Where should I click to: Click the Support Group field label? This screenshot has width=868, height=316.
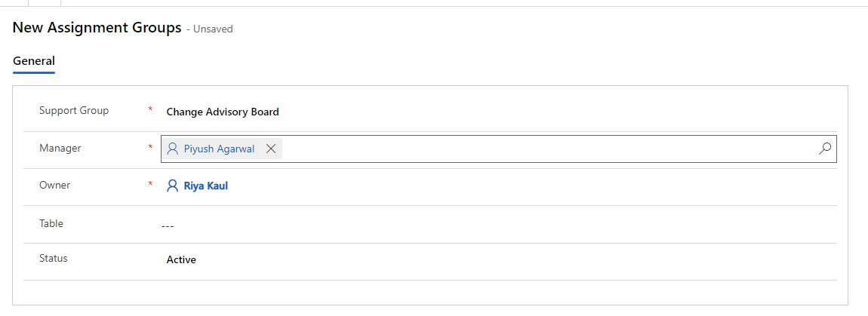(x=74, y=110)
